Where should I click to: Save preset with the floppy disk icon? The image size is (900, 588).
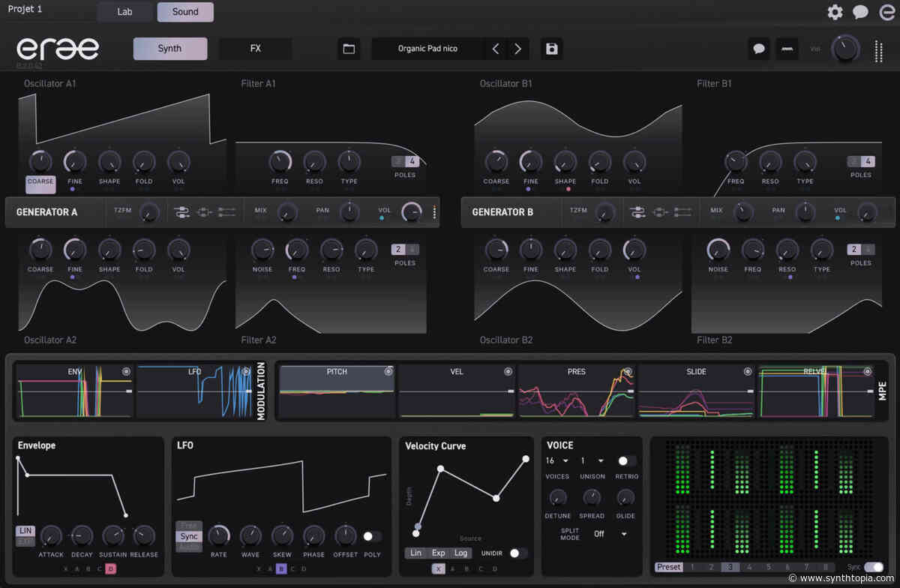click(552, 49)
